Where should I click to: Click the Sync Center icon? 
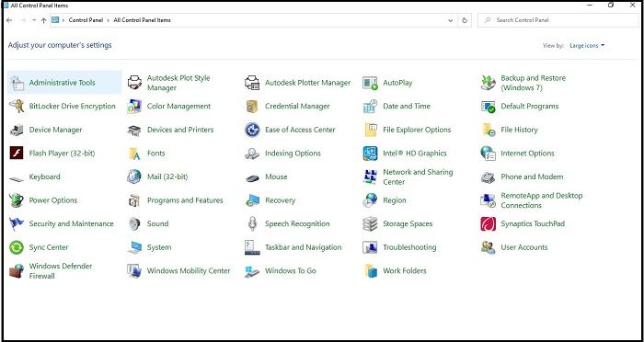click(17, 247)
